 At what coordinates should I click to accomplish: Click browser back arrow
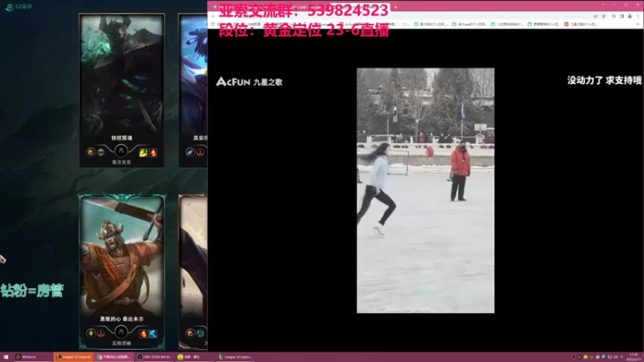213,16
